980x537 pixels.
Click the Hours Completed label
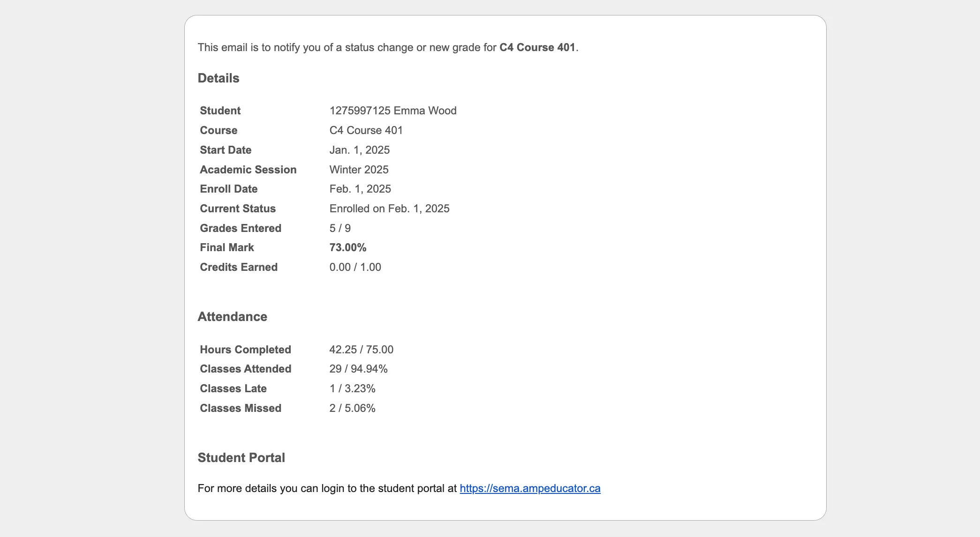[x=246, y=350]
